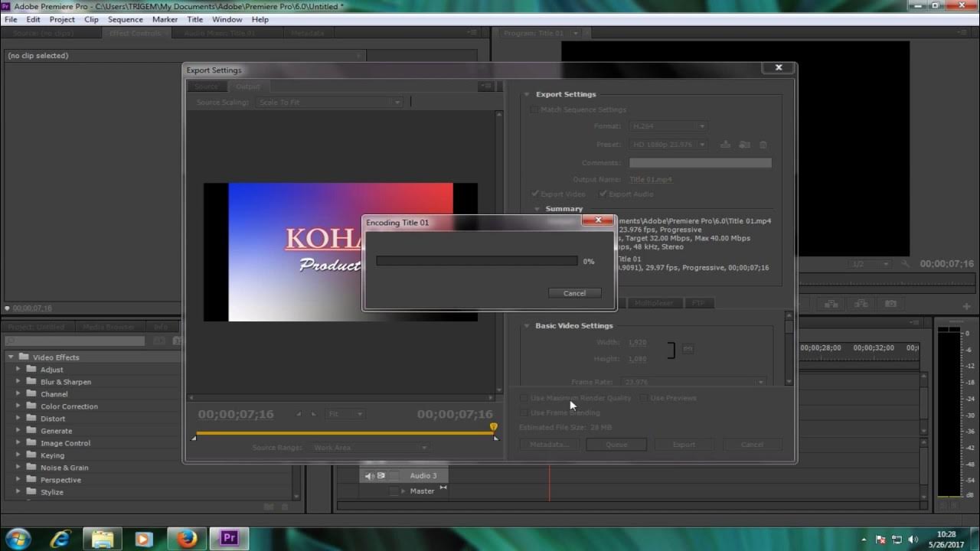Switch to the Source tab in Export Settings
The height and width of the screenshot is (551, 980).
(x=206, y=86)
